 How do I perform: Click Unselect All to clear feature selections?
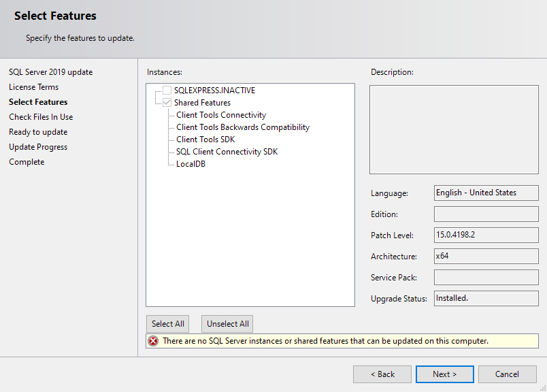tap(227, 323)
